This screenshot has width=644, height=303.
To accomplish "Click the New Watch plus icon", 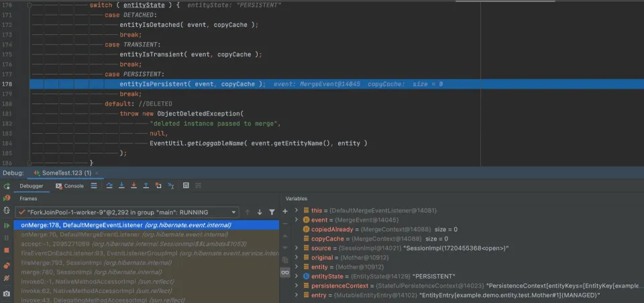I will [x=285, y=211].
